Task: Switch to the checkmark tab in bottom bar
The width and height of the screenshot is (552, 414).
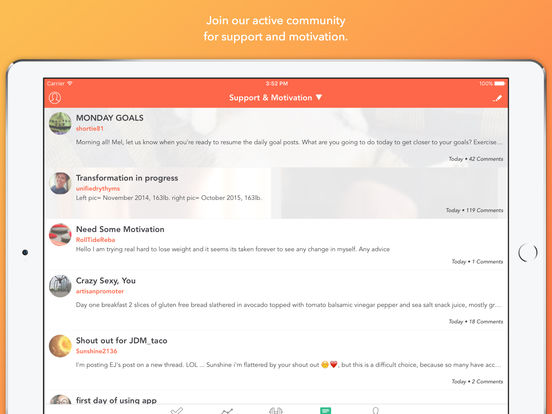Action: [x=176, y=410]
